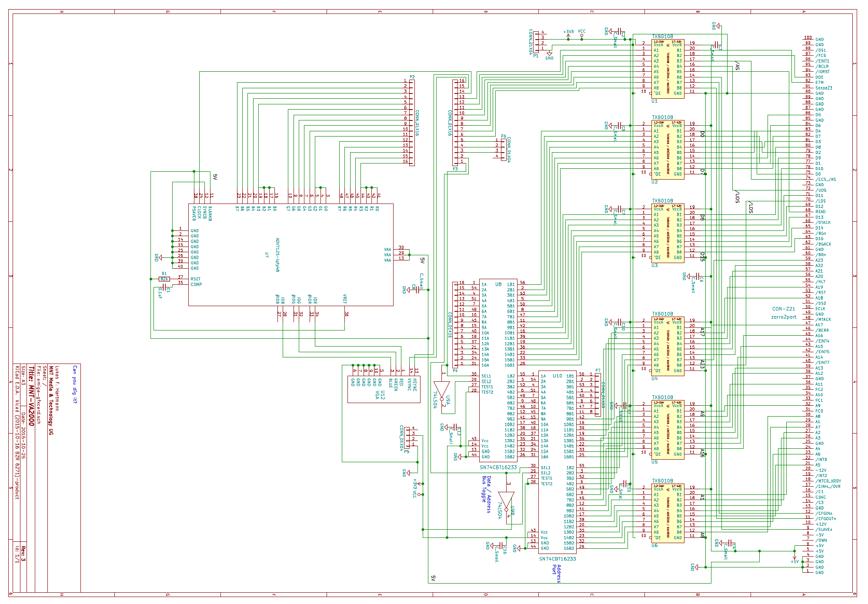Select the TXB0108 level shifter labeled U1
The image size is (868, 604).
click(x=668, y=69)
